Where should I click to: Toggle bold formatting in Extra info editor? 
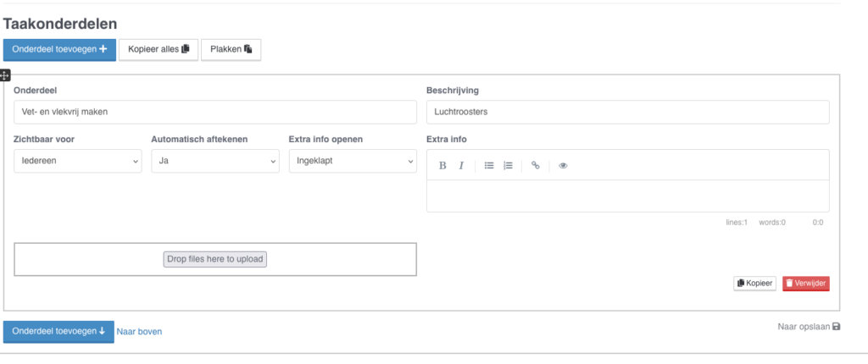pos(442,166)
